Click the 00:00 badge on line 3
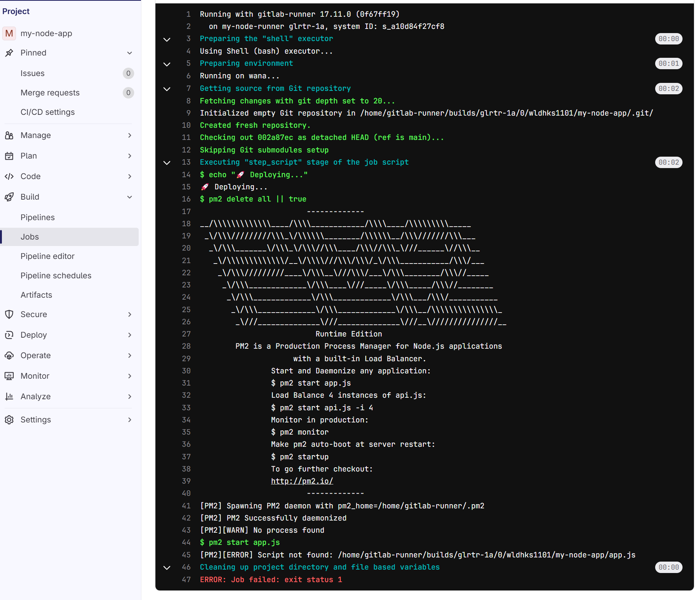Screen dimensions: 700x600 point(669,39)
